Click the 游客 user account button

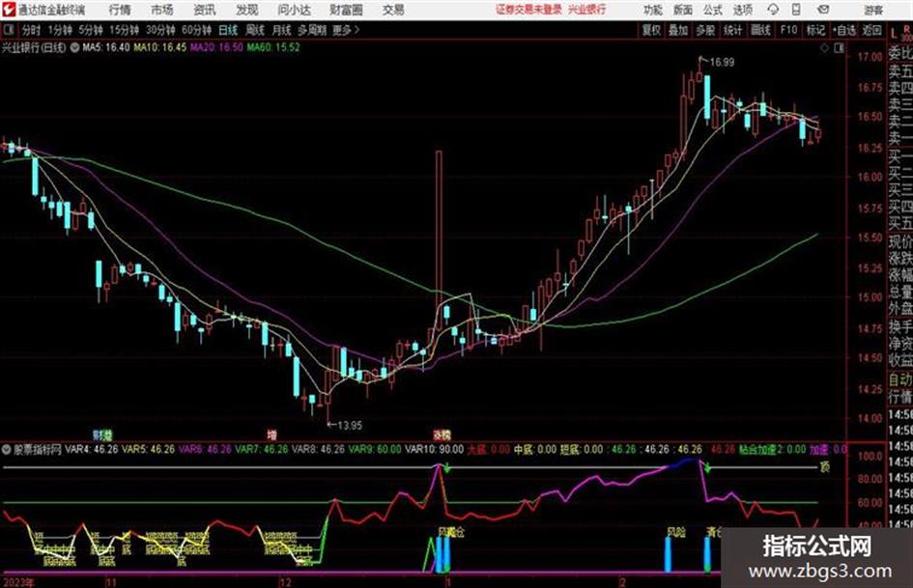point(872,10)
